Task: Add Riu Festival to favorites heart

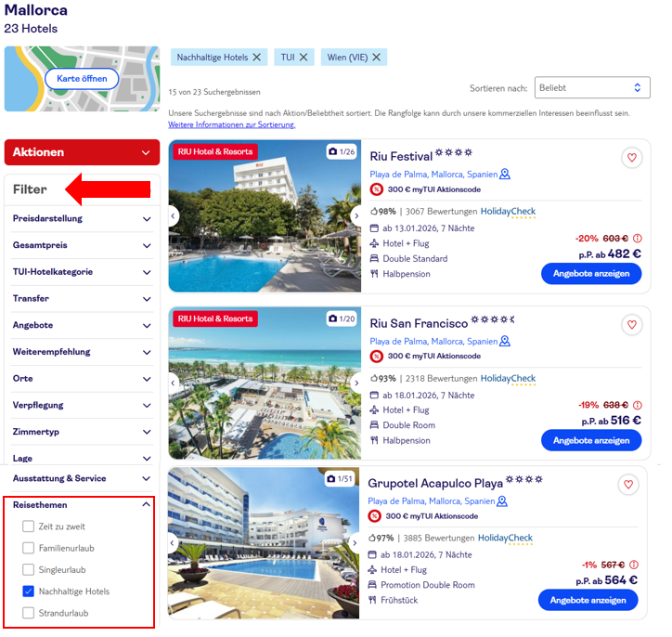Action: (632, 158)
